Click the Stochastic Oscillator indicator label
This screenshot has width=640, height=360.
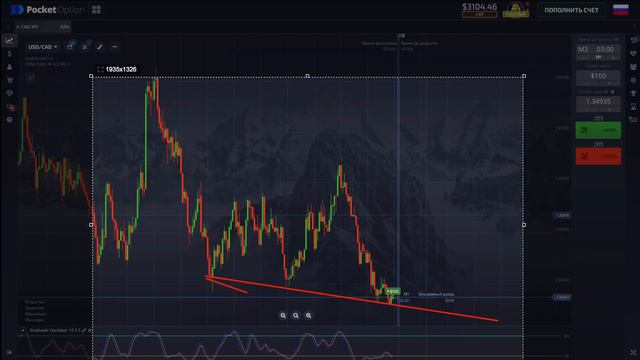tap(55, 330)
